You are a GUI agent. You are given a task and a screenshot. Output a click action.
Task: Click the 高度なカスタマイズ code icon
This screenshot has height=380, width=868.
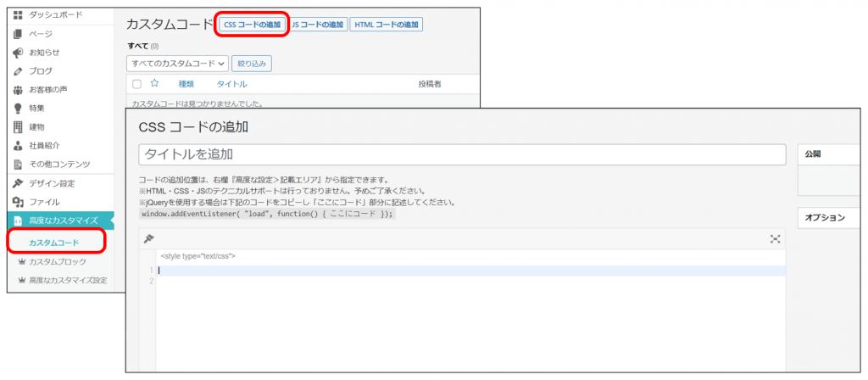coord(18,221)
